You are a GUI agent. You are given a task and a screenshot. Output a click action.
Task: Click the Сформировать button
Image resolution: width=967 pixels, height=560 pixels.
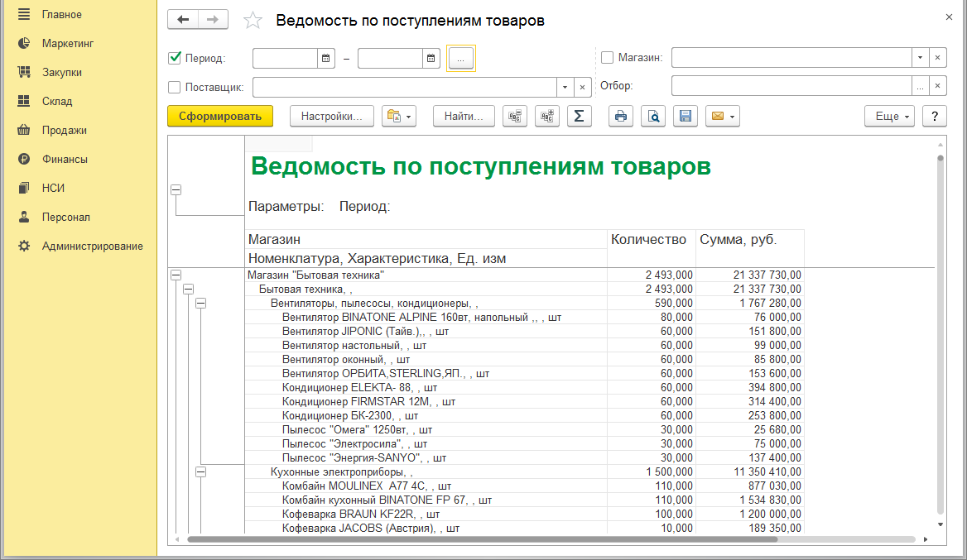click(x=220, y=116)
